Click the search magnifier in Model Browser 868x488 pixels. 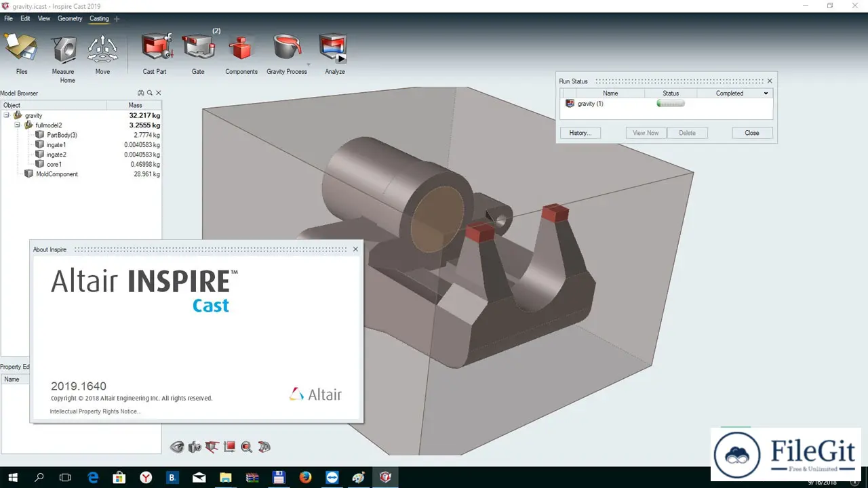[150, 93]
